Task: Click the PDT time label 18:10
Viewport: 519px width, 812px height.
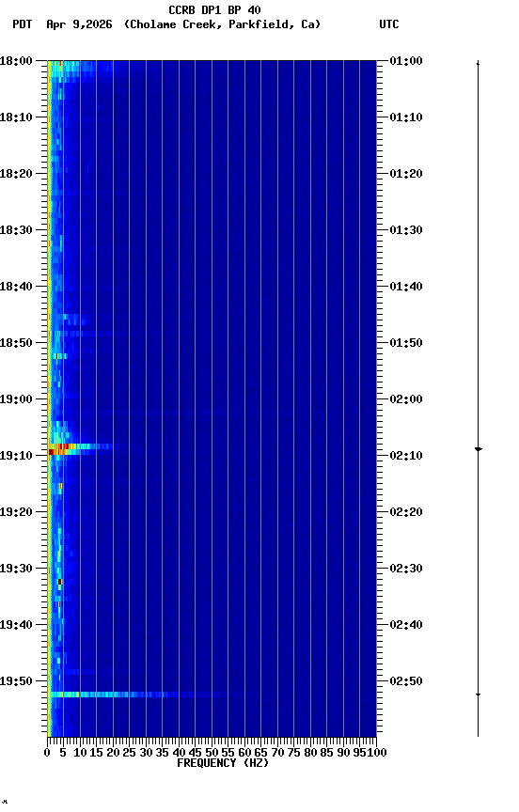Action: tap(16, 117)
